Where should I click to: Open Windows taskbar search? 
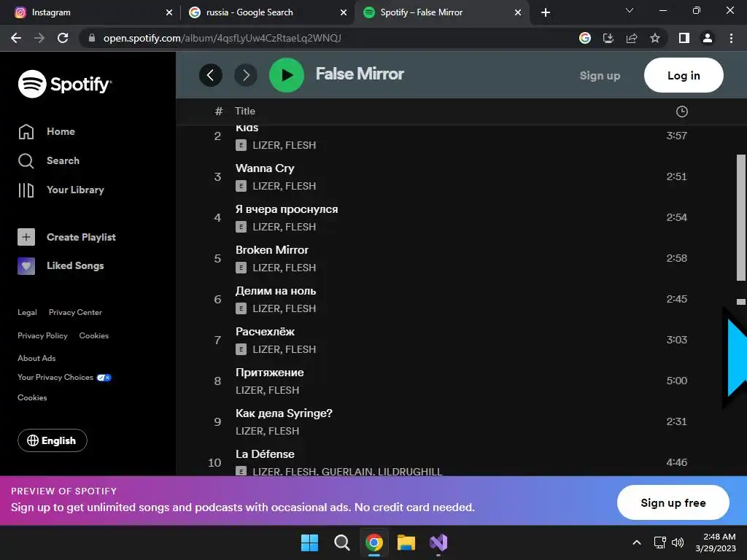coord(342,542)
